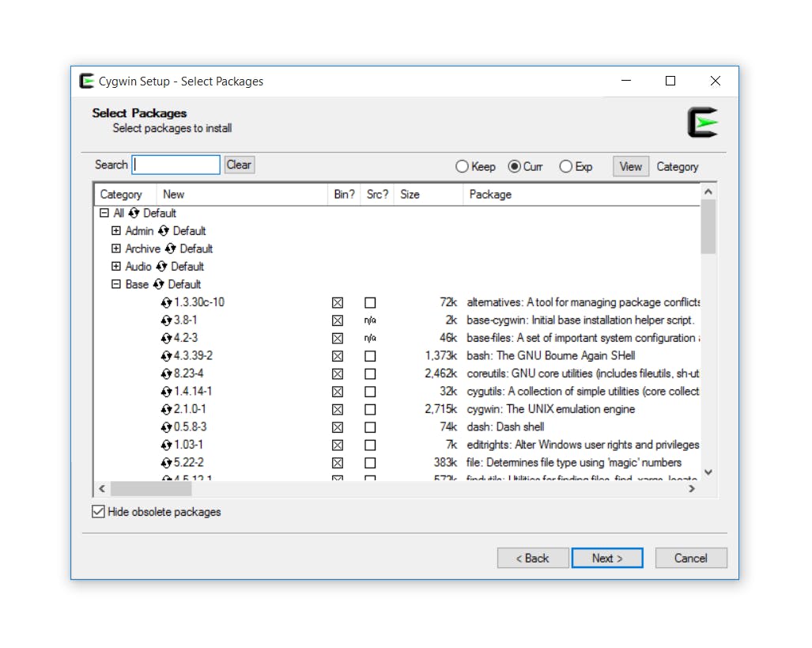
Task: Click the Src? column header
Action: tap(377, 195)
